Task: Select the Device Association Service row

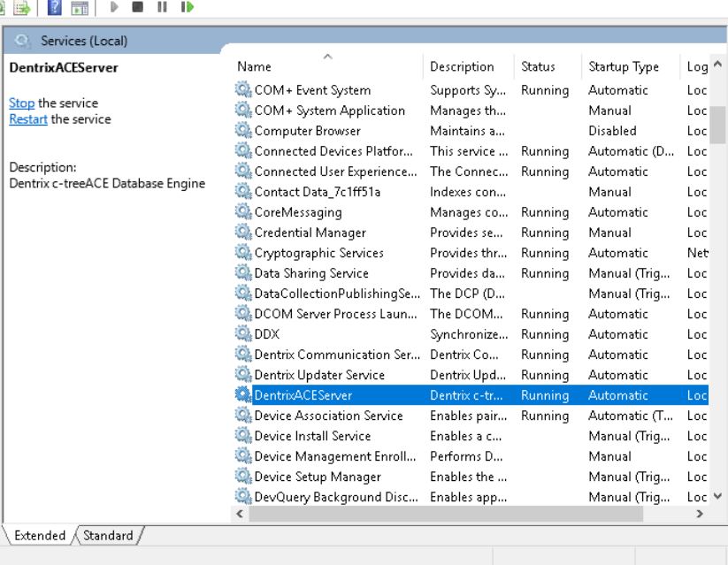Action: [471, 416]
